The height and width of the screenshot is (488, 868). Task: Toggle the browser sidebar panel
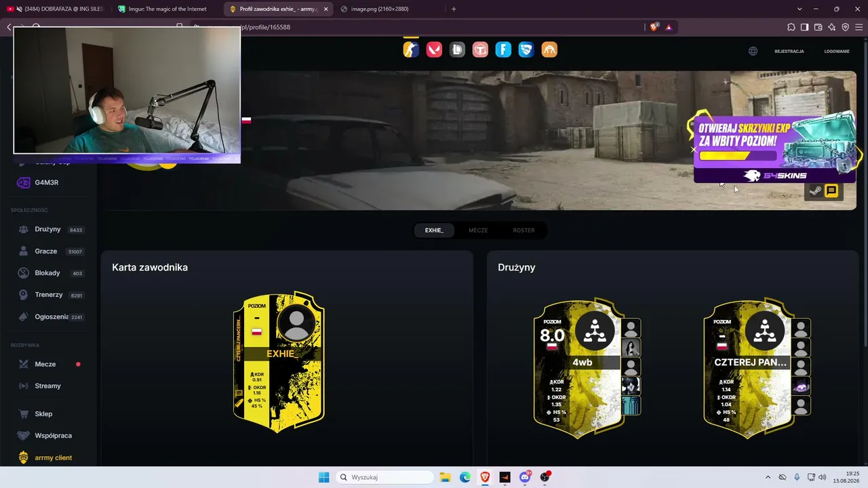point(804,27)
